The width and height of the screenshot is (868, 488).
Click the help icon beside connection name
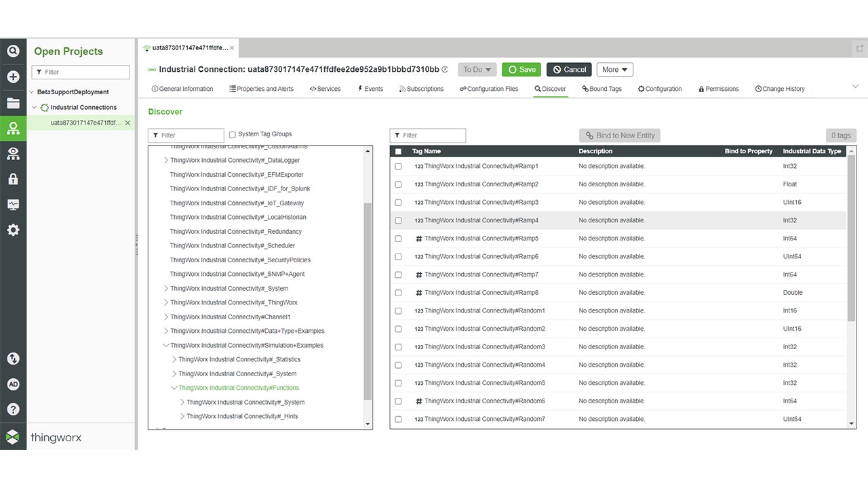pos(445,69)
